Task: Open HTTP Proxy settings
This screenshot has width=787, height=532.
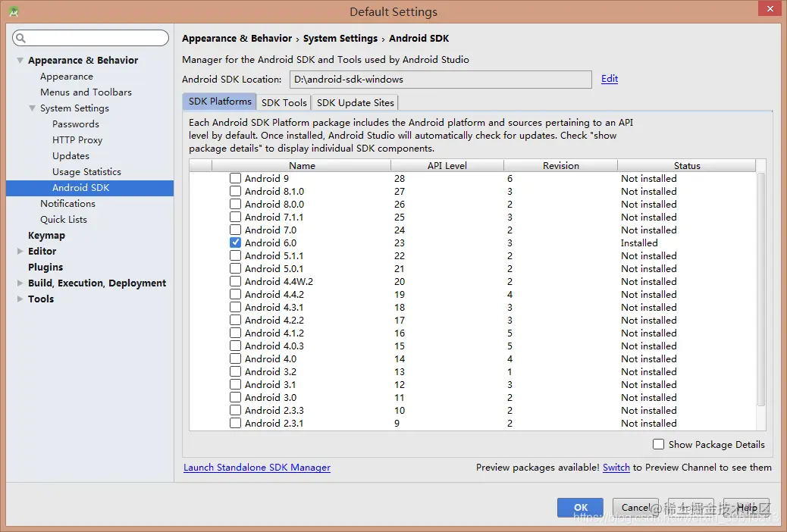Action: coord(77,140)
